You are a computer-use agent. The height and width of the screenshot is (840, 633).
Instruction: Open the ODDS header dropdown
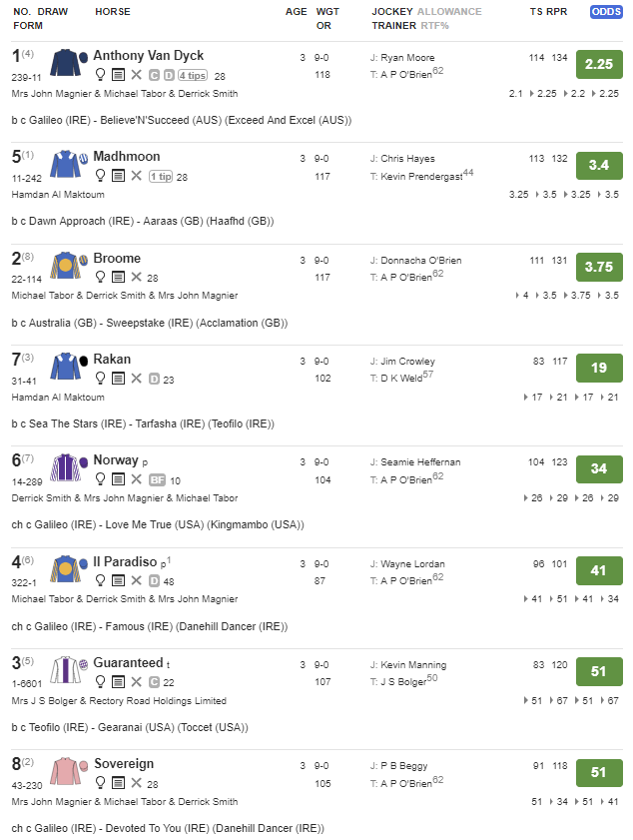[606, 12]
